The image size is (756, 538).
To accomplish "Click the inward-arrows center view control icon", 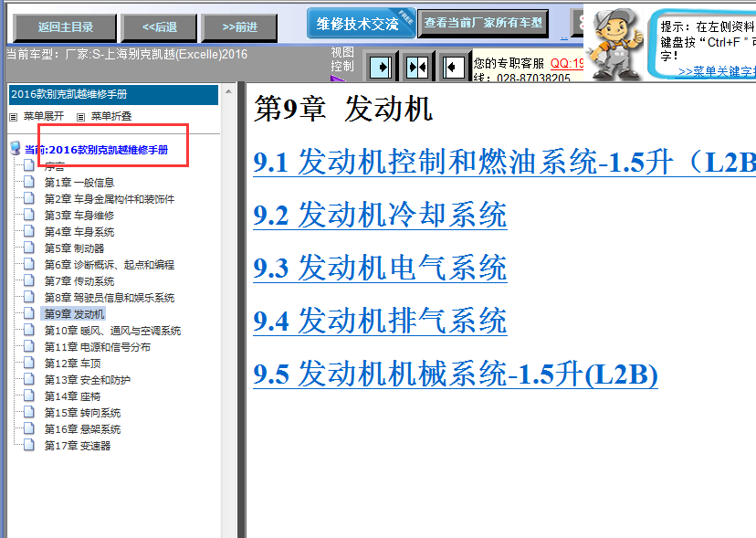I will [417, 67].
